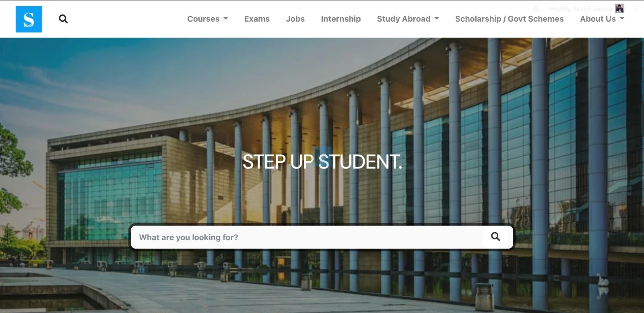644x313 pixels.
Task: Click the Study Abroad menu label
Action: (403, 19)
